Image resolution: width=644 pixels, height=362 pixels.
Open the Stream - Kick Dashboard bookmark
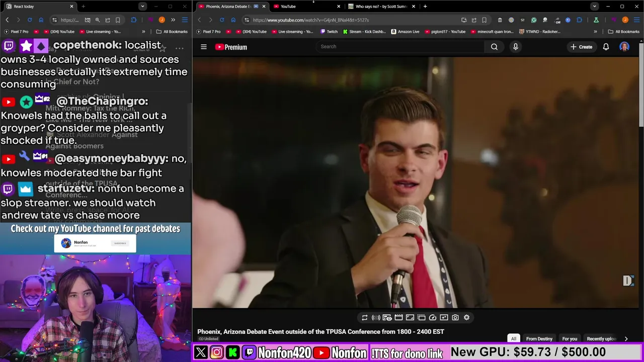[364, 32]
